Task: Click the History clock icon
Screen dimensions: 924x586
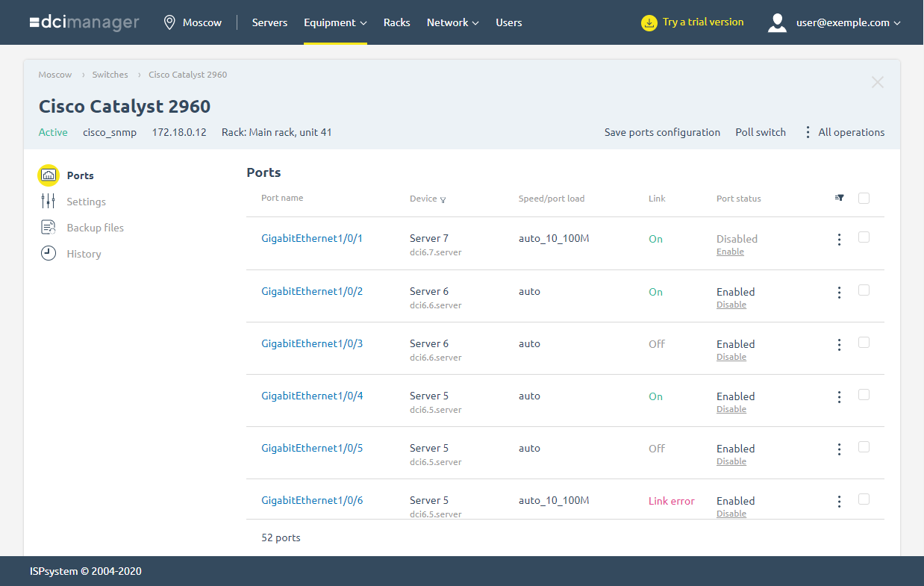Action: (x=49, y=254)
